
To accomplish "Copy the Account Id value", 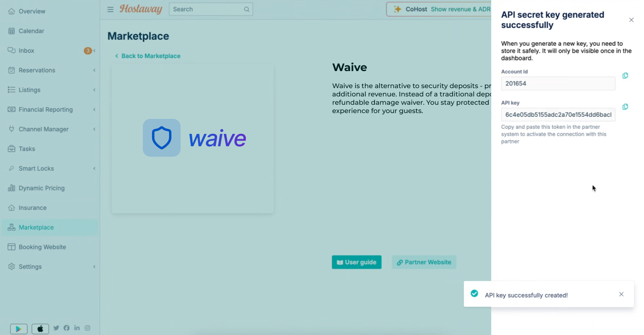I will click(x=625, y=76).
